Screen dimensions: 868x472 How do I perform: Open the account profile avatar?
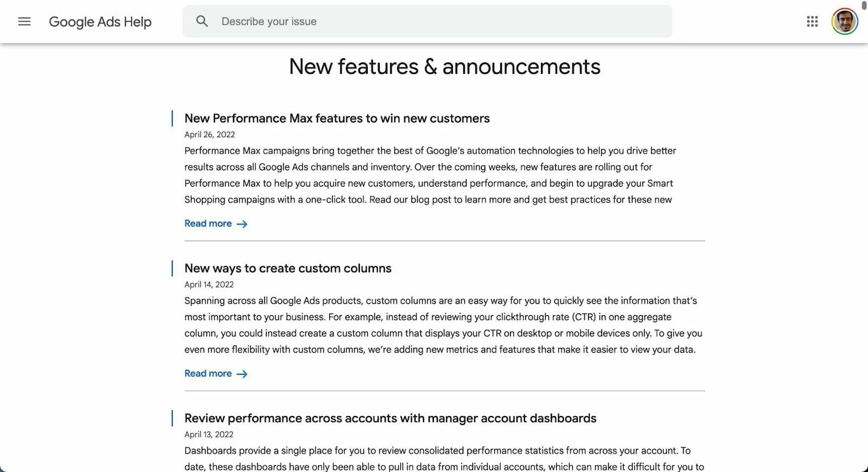[x=844, y=22]
